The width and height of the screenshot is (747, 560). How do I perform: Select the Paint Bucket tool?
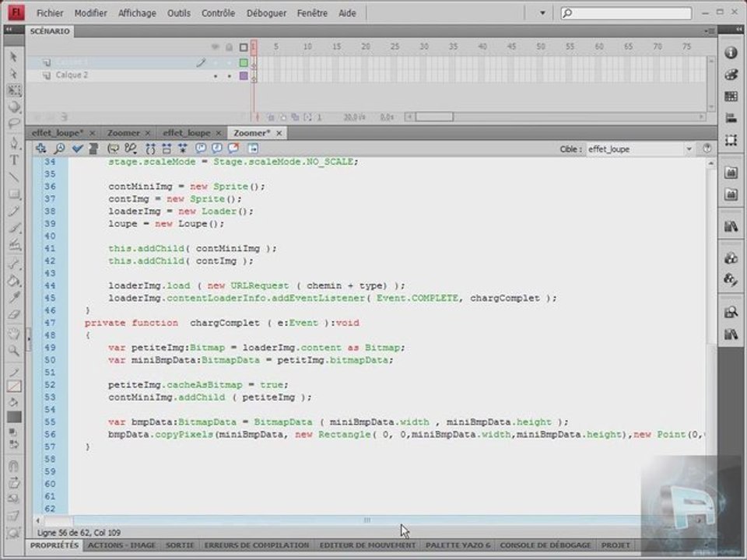14,281
